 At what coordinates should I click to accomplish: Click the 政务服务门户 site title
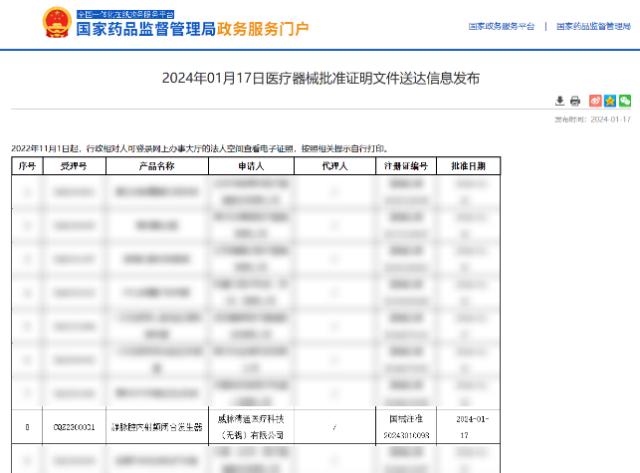(264, 29)
